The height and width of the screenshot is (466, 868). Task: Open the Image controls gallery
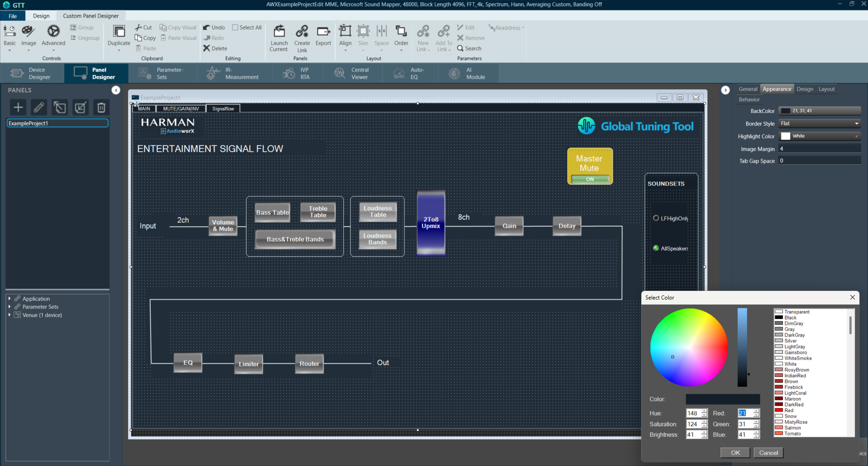(x=28, y=38)
